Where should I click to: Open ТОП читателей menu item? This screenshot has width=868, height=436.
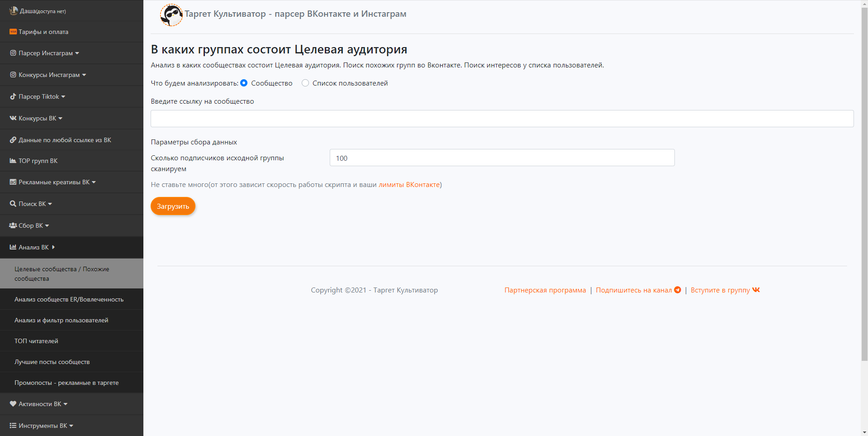pyautogui.click(x=71, y=341)
